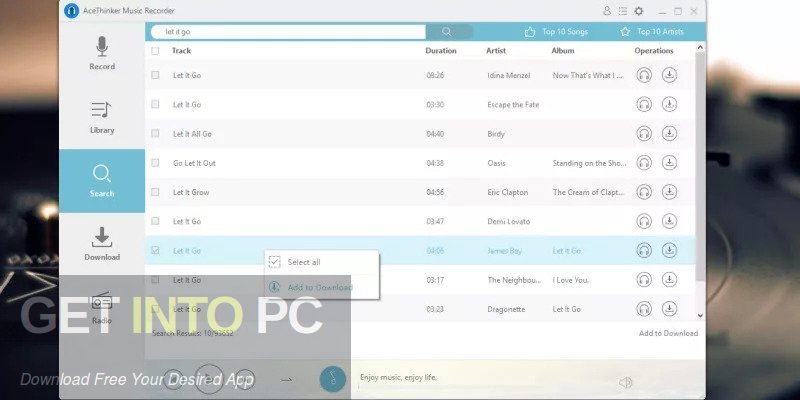Choose Select all in context menu
This screenshot has height=400, width=800.
pos(321,262)
